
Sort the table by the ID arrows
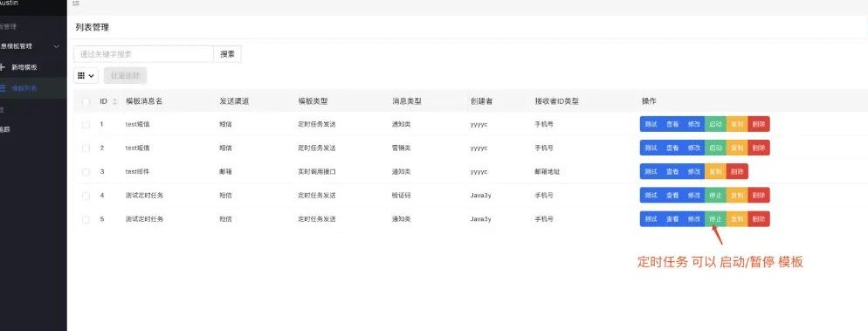pos(114,101)
